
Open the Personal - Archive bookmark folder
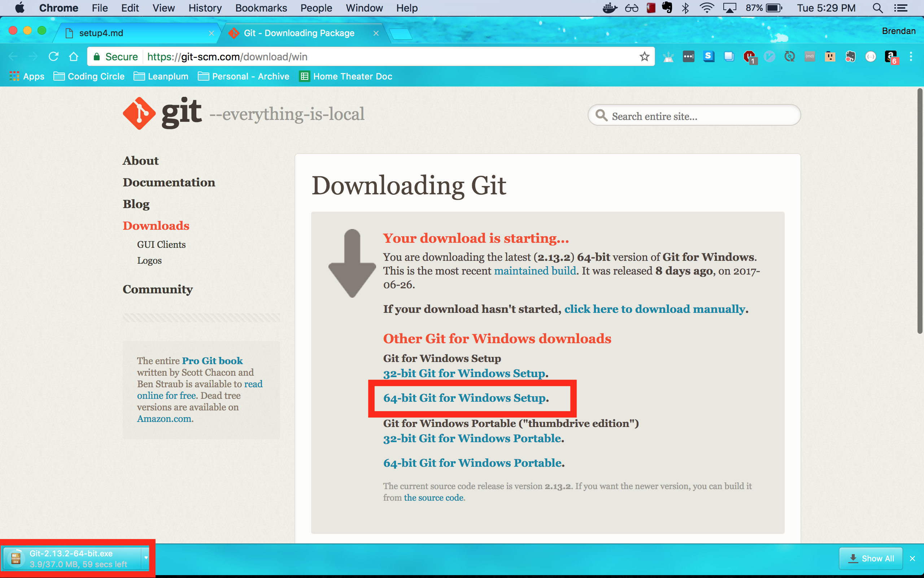click(244, 77)
